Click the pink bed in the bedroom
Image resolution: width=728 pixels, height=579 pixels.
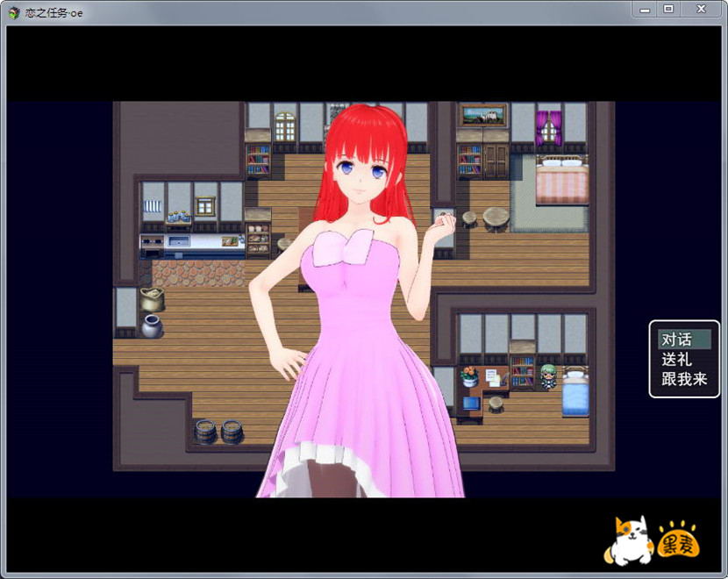tap(561, 182)
